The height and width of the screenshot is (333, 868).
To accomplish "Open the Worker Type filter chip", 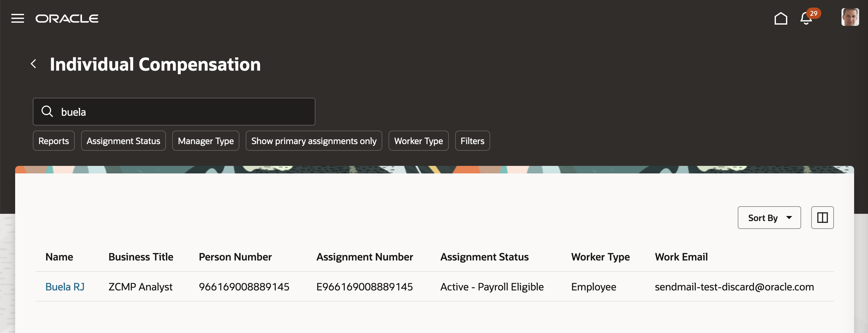I will pyautogui.click(x=419, y=141).
